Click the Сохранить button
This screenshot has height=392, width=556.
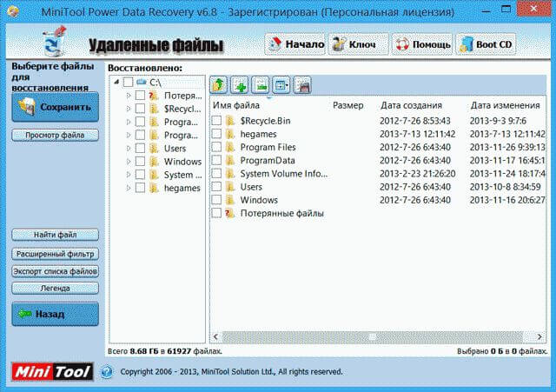point(55,107)
